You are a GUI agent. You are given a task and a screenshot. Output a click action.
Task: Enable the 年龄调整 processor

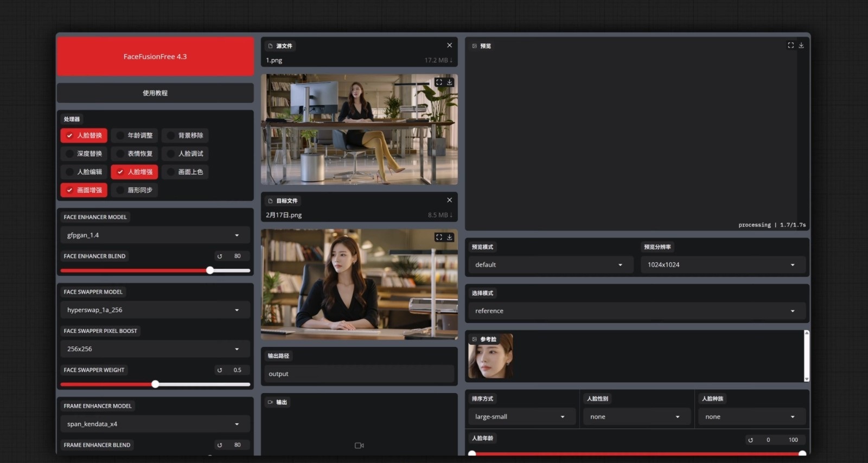point(135,136)
